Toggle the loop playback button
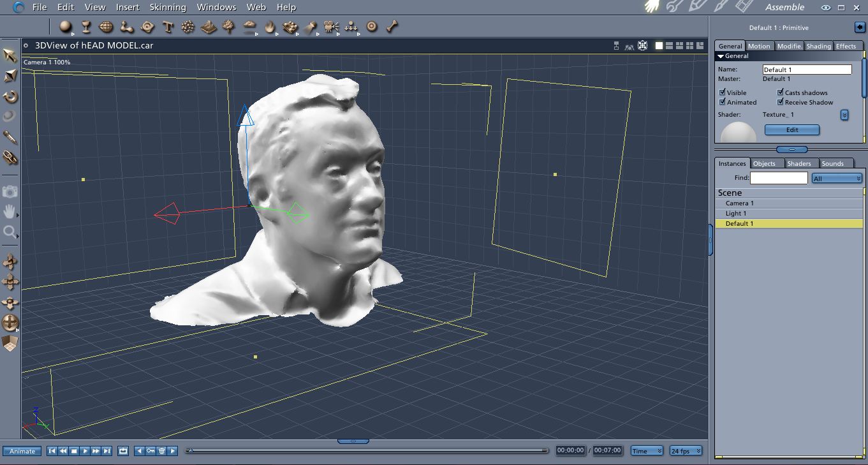868x465 pixels. click(x=123, y=451)
